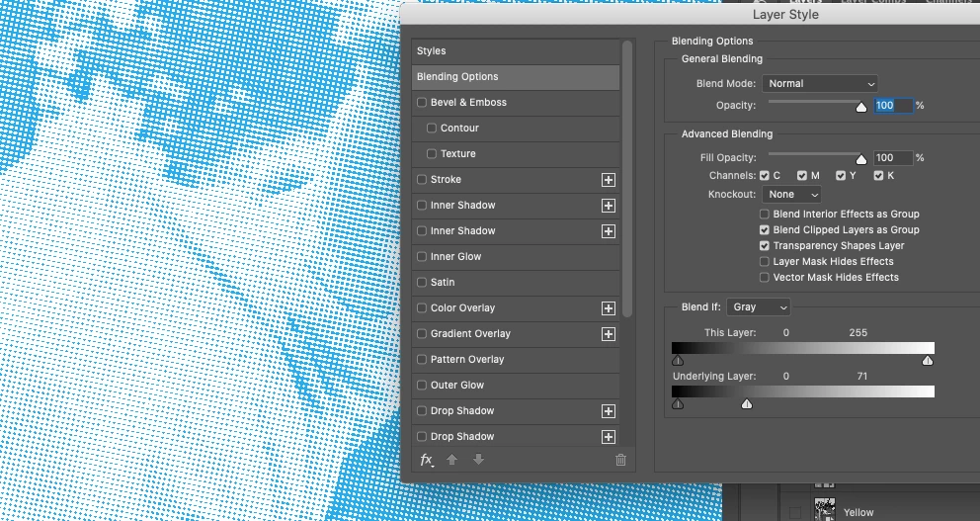Check Blend Interior Effects as Group
The width and height of the screenshot is (980, 521).
pyautogui.click(x=765, y=214)
